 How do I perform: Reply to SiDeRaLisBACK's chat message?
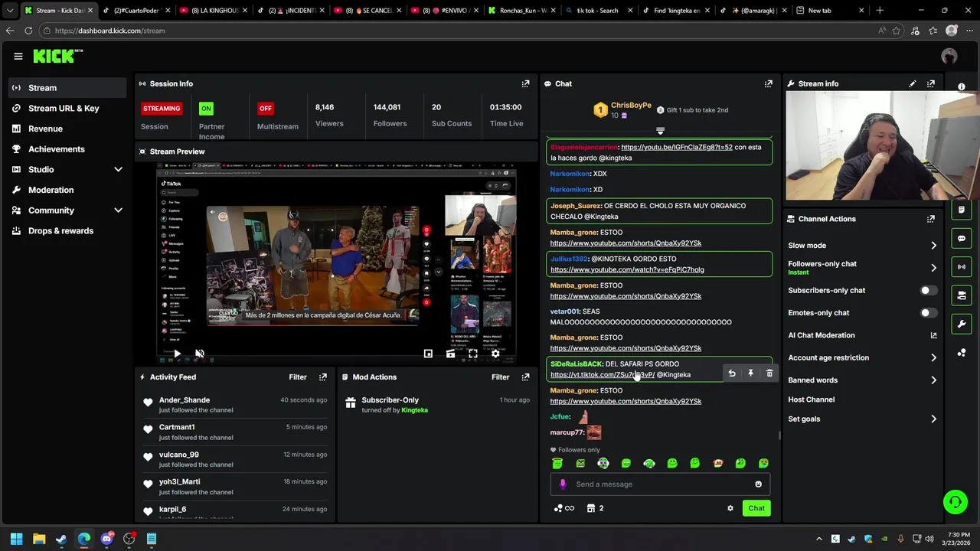tap(731, 373)
